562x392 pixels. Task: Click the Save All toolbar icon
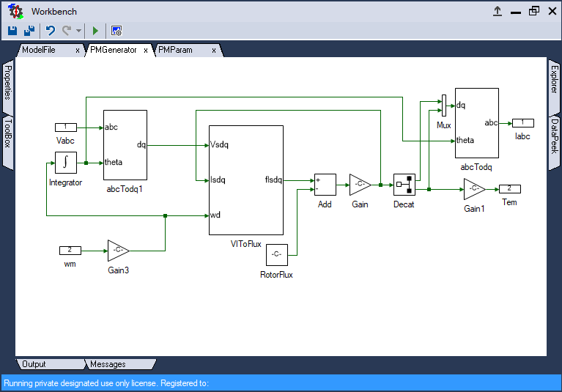[x=29, y=31]
